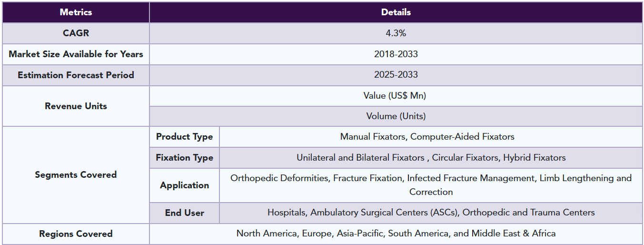644x245 pixels.
Task: Click the End User sub-label
Action: (x=184, y=213)
